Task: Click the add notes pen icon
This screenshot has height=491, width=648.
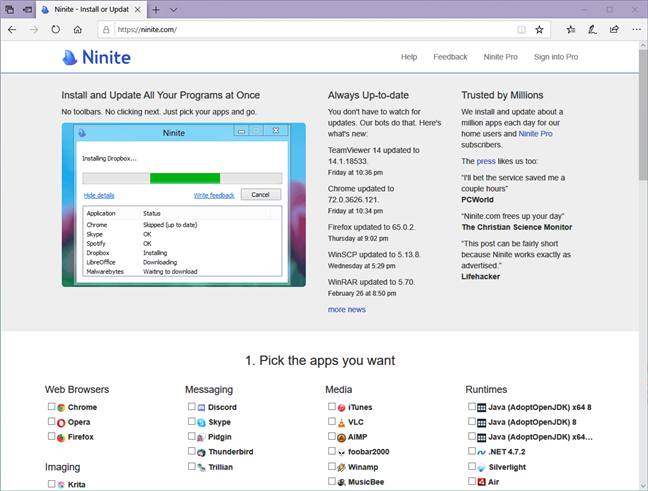Action: (593, 30)
